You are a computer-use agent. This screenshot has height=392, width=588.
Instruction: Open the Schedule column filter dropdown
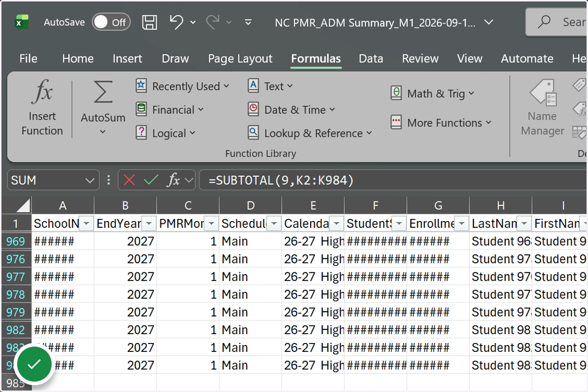274,224
